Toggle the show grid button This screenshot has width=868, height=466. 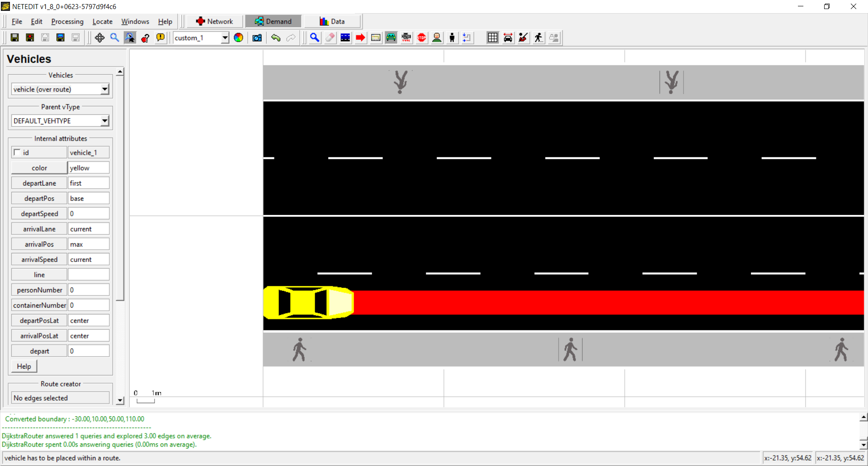pyautogui.click(x=492, y=38)
